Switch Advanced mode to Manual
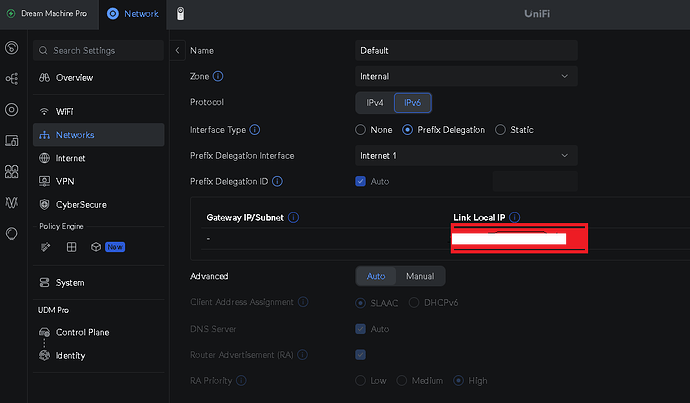This screenshot has width=690, height=403. click(420, 276)
